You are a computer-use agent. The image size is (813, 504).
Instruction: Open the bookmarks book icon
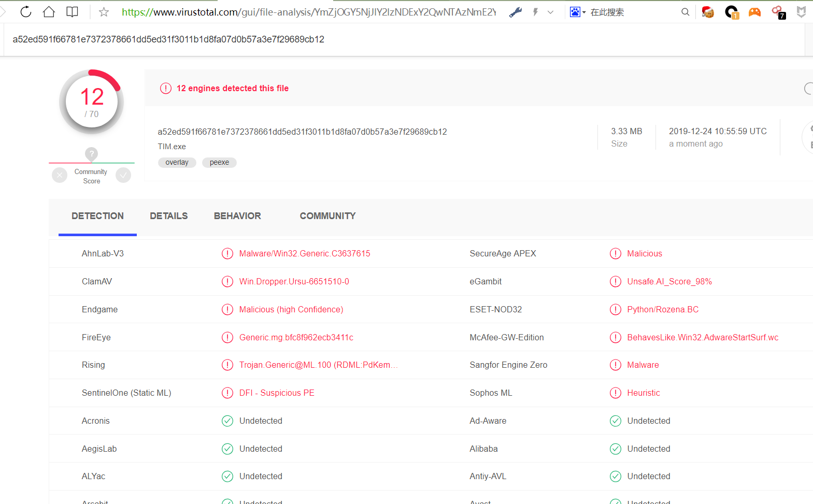tap(73, 11)
